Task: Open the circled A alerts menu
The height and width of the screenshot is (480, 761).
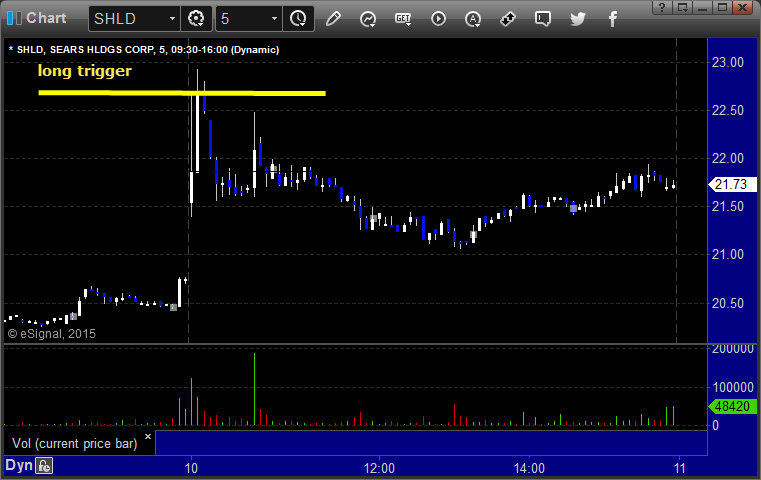Action: coord(473,19)
